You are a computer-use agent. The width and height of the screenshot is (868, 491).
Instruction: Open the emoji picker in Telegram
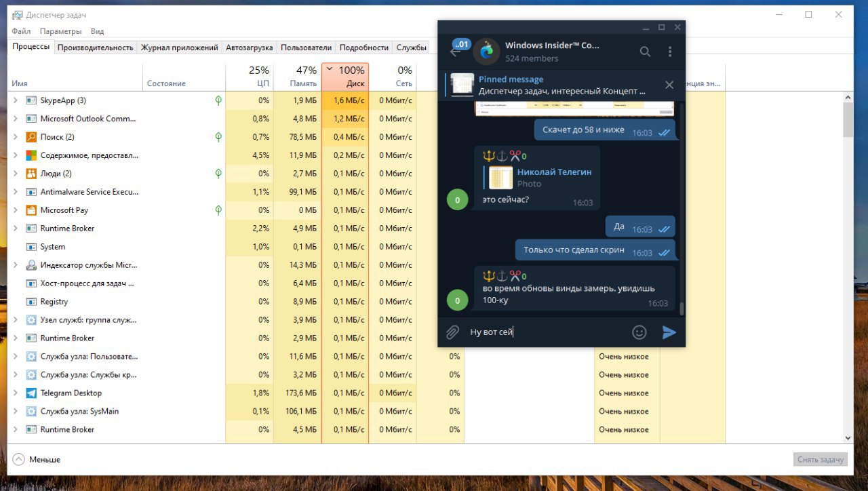[639, 332]
